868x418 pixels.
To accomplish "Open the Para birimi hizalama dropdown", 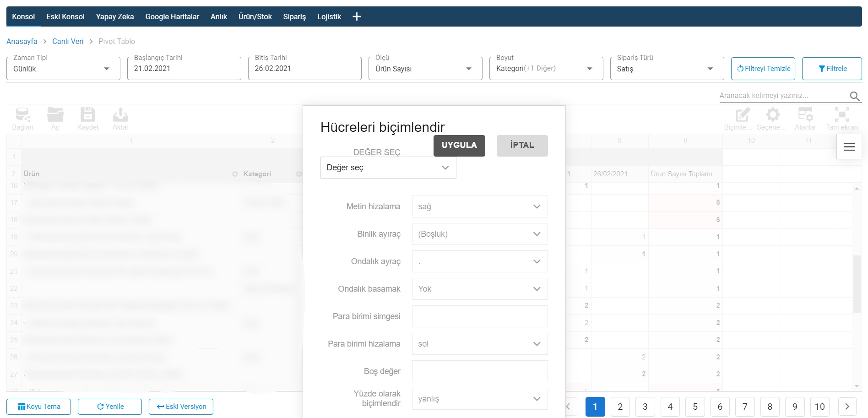I will tap(480, 344).
